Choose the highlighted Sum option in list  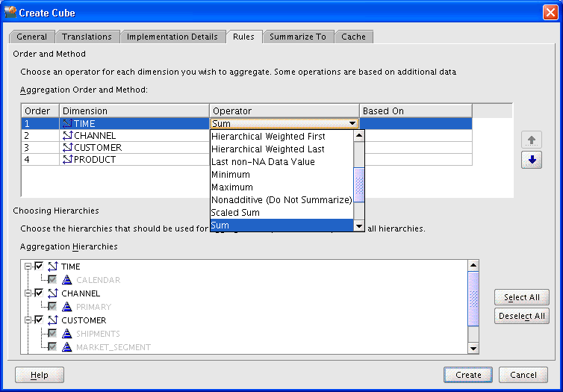pos(281,225)
